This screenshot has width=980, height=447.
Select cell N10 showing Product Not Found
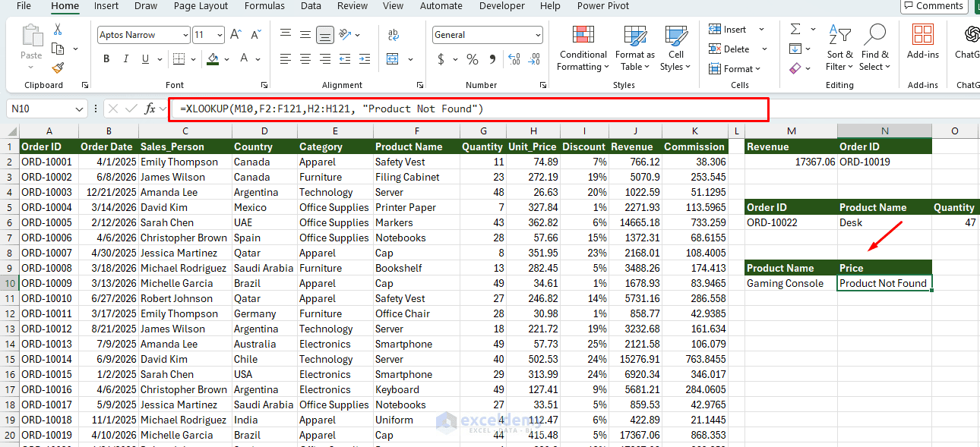(x=884, y=283)
